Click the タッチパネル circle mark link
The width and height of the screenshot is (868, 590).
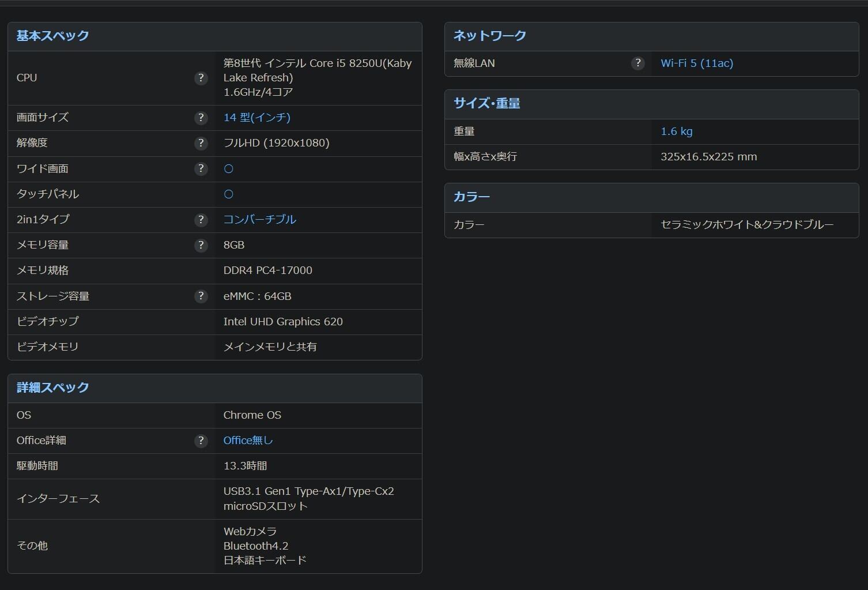coord(228,194)
